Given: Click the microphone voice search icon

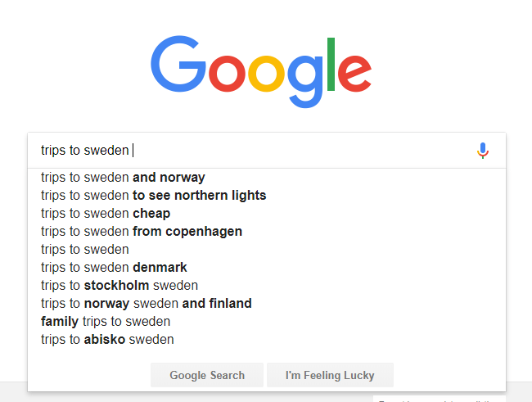Looking at the screenshot, I should [x=483, y=151].
